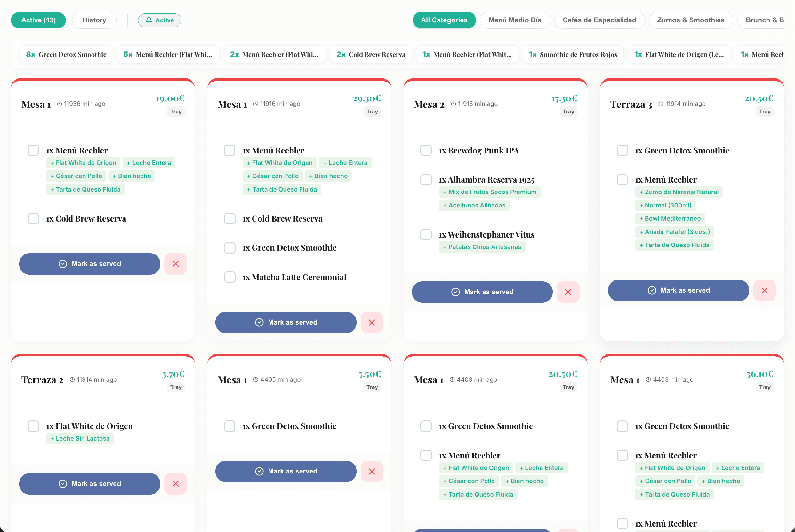Cancel the top Terraza 3 order (20.50€)

point(764,290)
